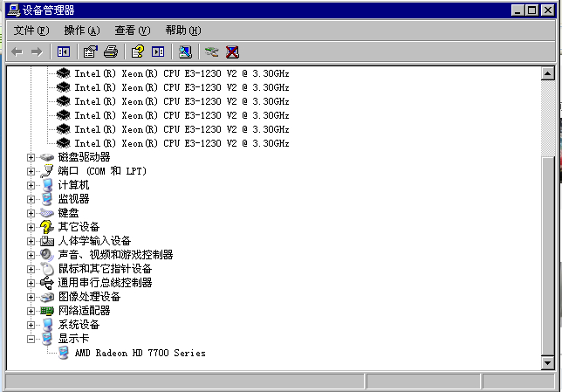Click the 设备管理器 title bar icon
This screenshot has width=562, height=392.
tap(14, 10)
